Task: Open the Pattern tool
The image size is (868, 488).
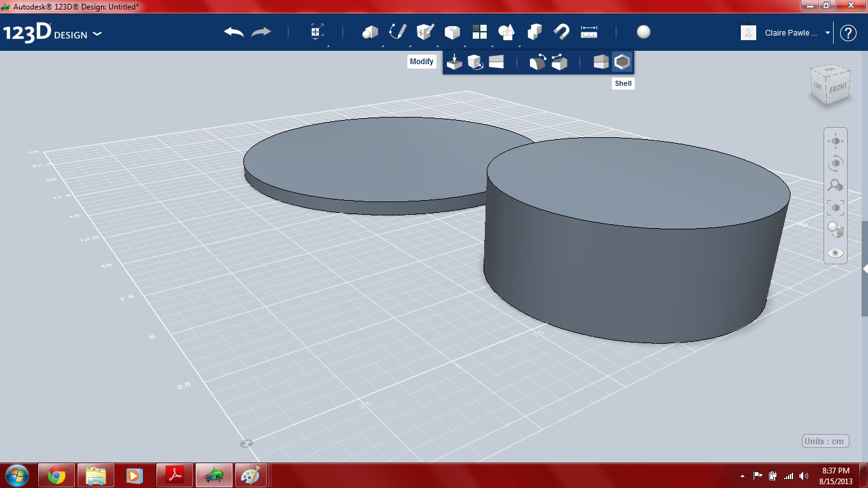Action: click(479, 32)
